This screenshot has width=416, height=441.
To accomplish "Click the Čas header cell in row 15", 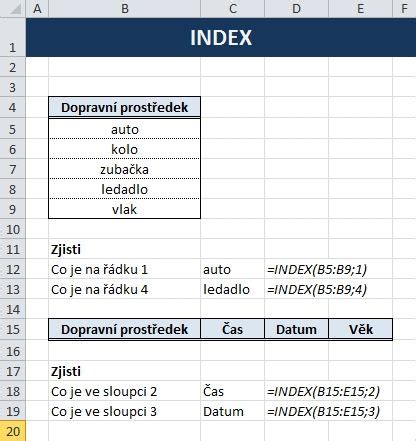I will tap(233, 329).
